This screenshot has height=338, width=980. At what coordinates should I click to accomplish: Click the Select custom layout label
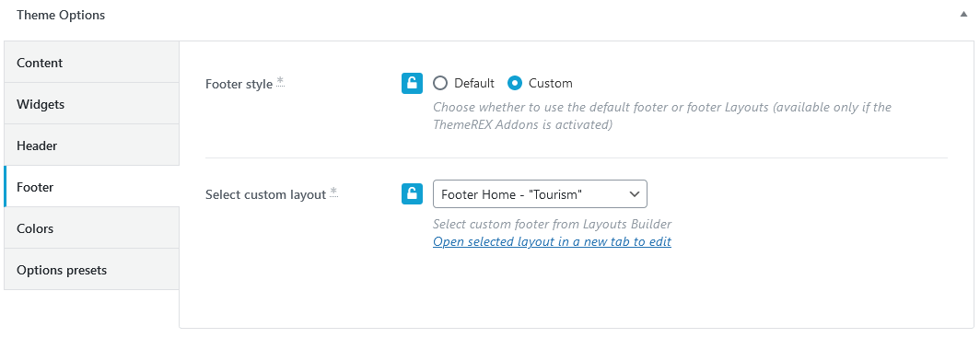pyautogui.click(x=265, y=194)
